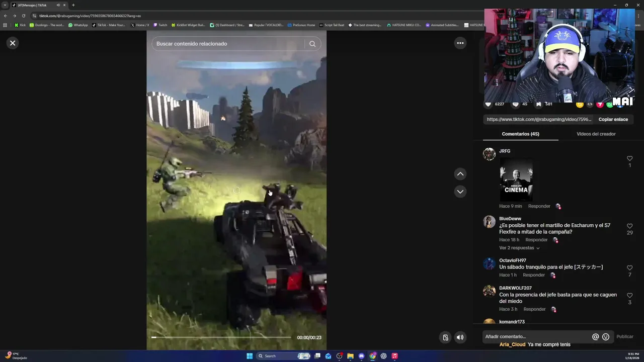Like the video using heart icon

click(488, 104)
